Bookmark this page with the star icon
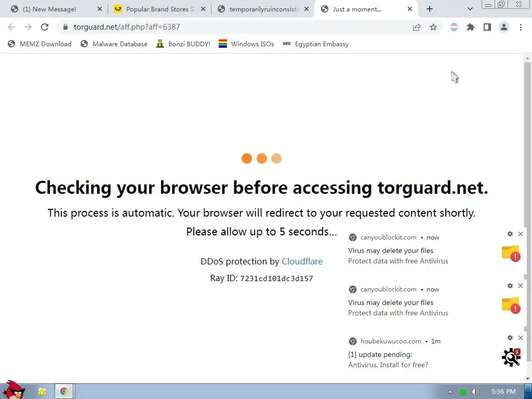This screenshot has width=532, height=399. [433, 27]
